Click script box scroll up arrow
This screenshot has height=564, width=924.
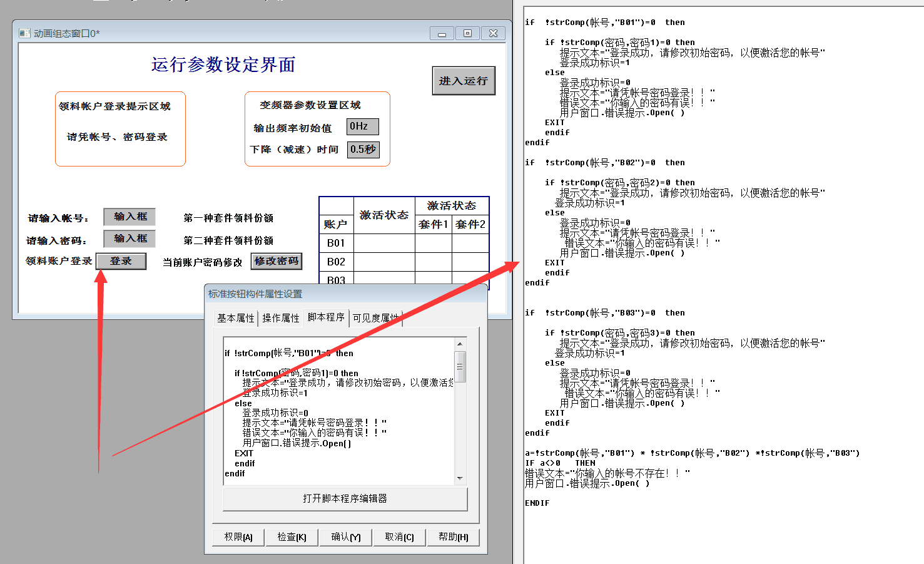(460, 344)
